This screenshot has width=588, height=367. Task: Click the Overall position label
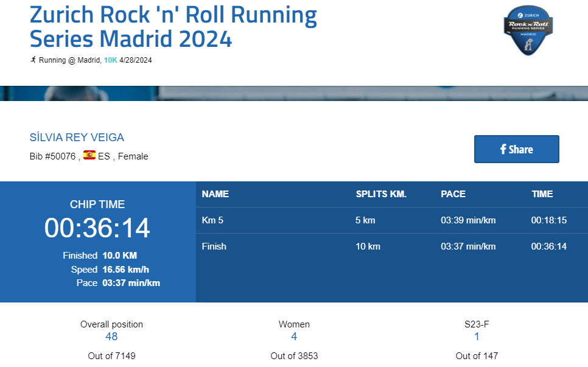(x=111, y=324)
